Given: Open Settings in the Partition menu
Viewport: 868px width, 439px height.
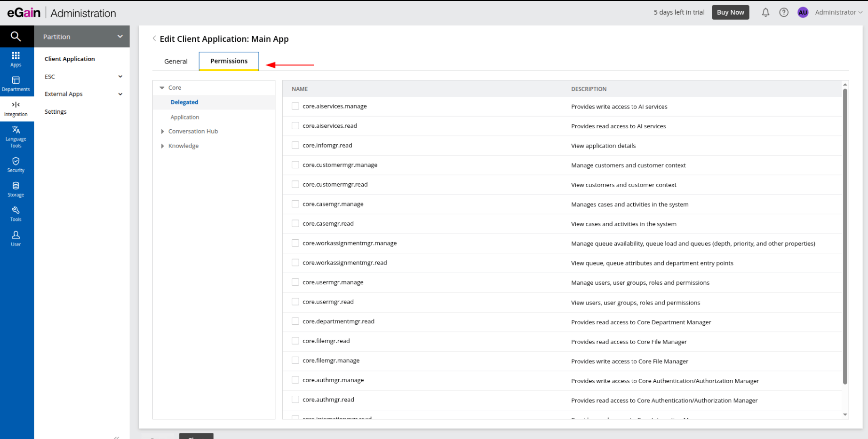Looking at the screenshot, I should (56, 112).
